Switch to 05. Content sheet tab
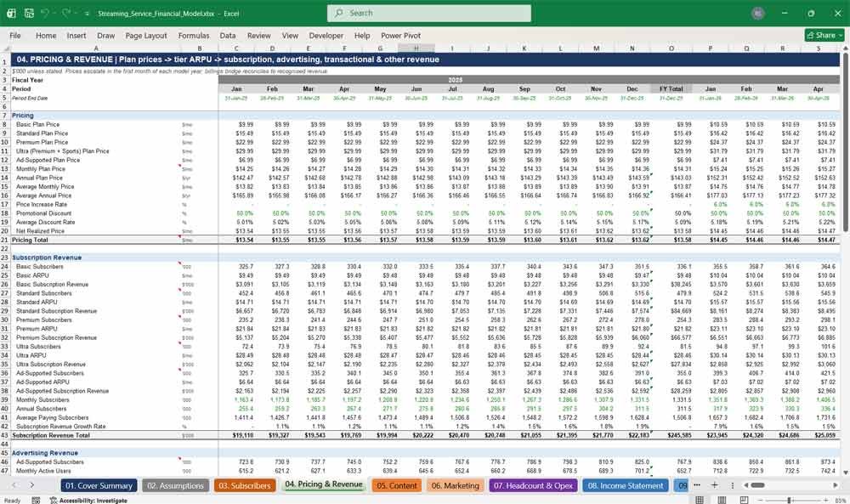Image resolution: width=850 pixels, height=504 pixels. pos(397,485)
